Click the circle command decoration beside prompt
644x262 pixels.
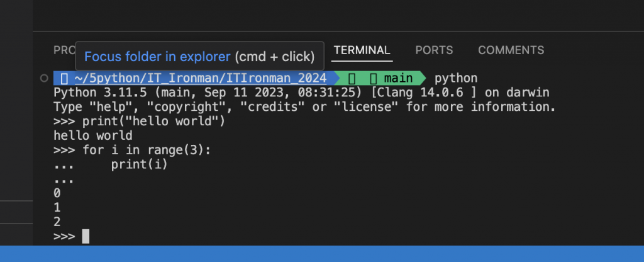44,78
